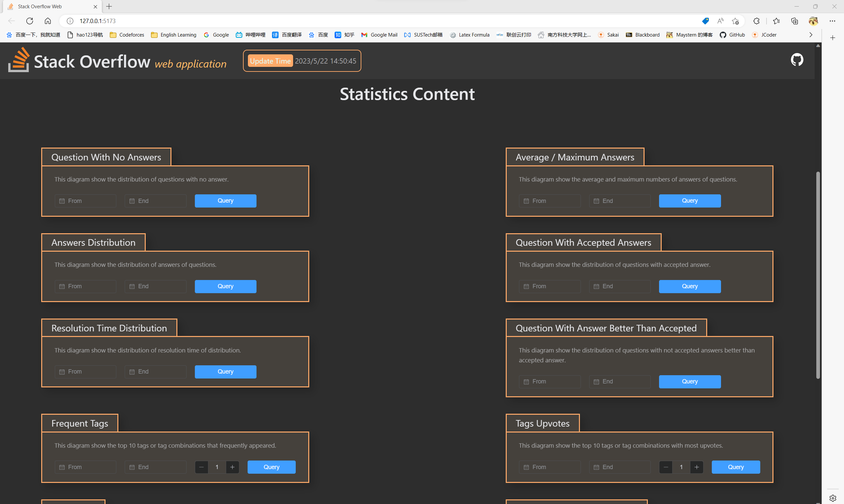Open the GitHub icon in the app header
This screenshot has width=844, height=504.
pos(797,60)
